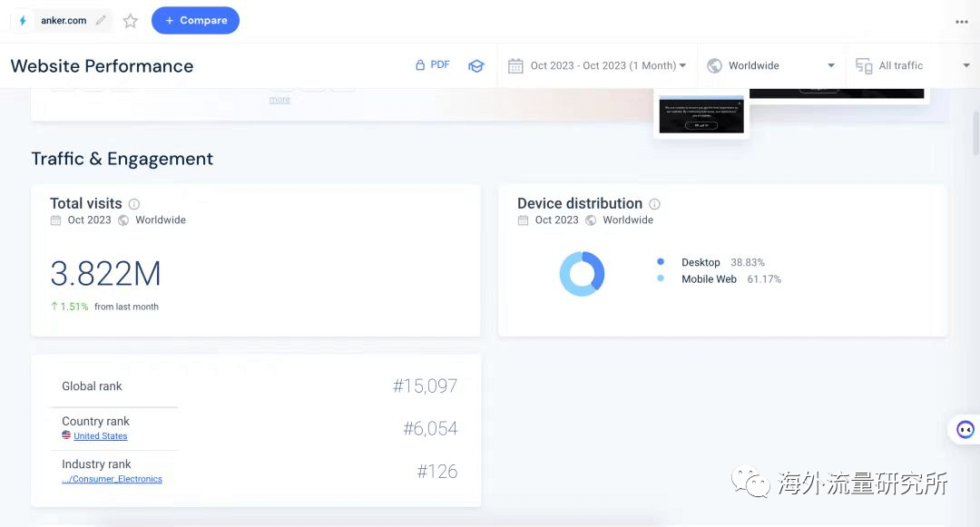Image resolution: width=980 pixels, height=527 pixels.
Task: Open the floating chat assistant icon
Action: click(965, 430)
